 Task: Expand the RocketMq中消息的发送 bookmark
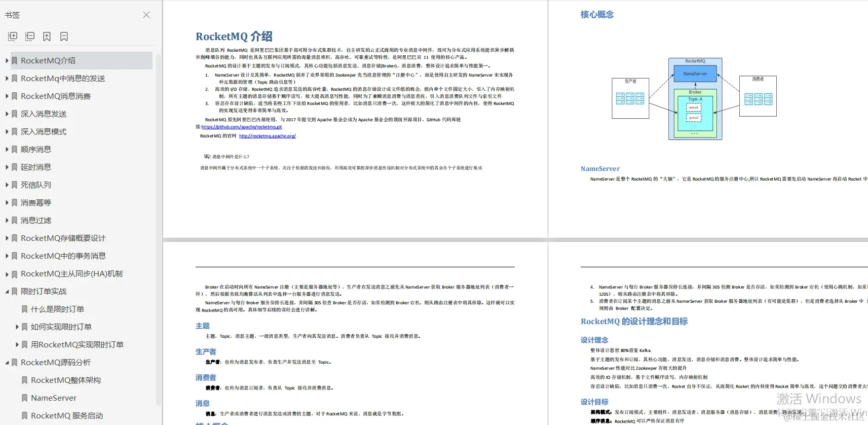[x=7, y=78]
